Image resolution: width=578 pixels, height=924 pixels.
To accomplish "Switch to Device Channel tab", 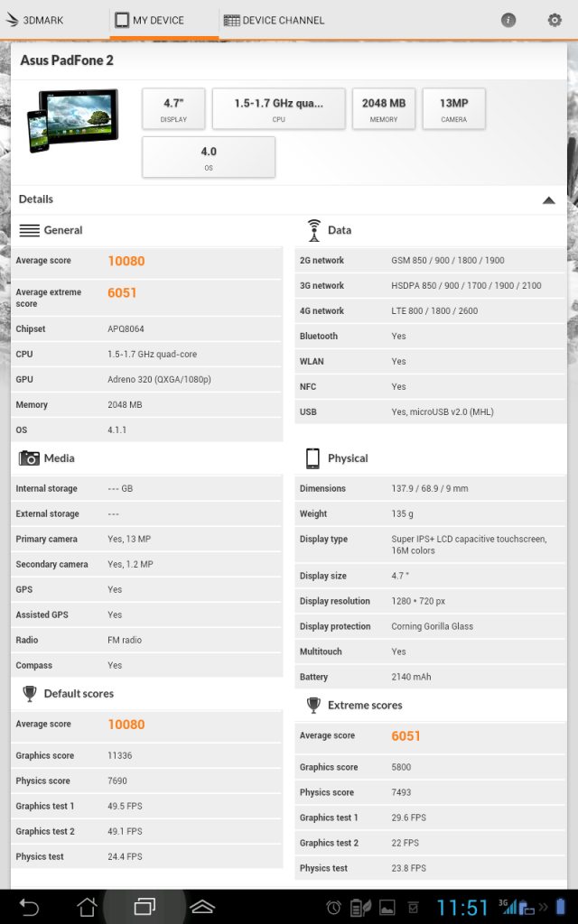I will (275, 20).
